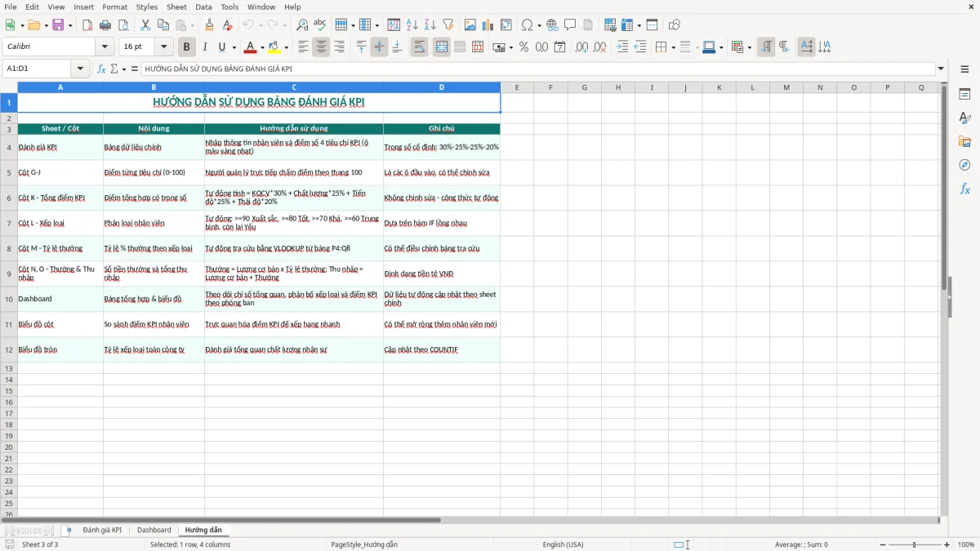Format cells as percent
The image size is (980, 551).
[523, 47]
